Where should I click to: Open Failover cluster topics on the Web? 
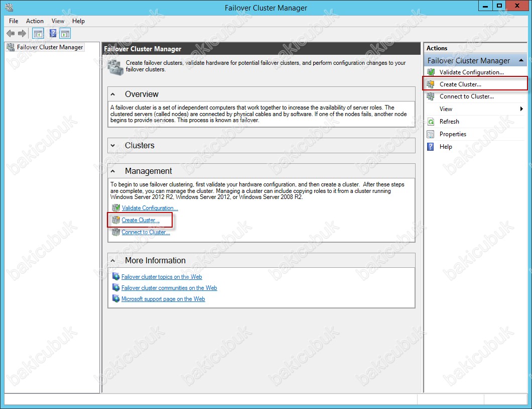tap(162, 277)
